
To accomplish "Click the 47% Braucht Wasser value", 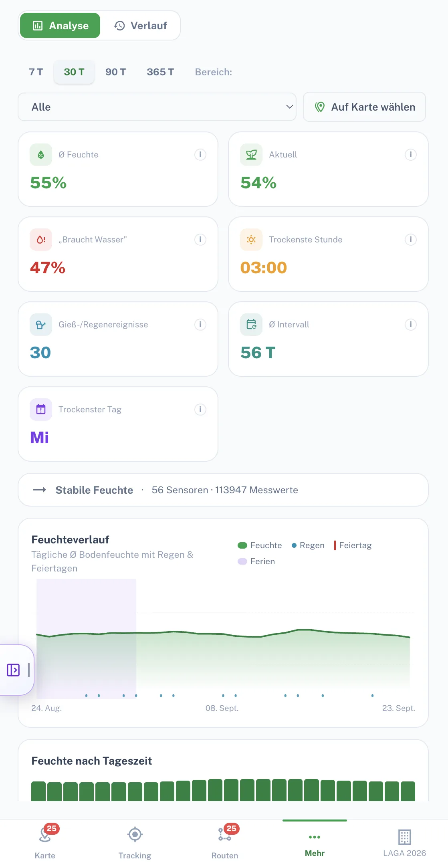I will 48,268.
